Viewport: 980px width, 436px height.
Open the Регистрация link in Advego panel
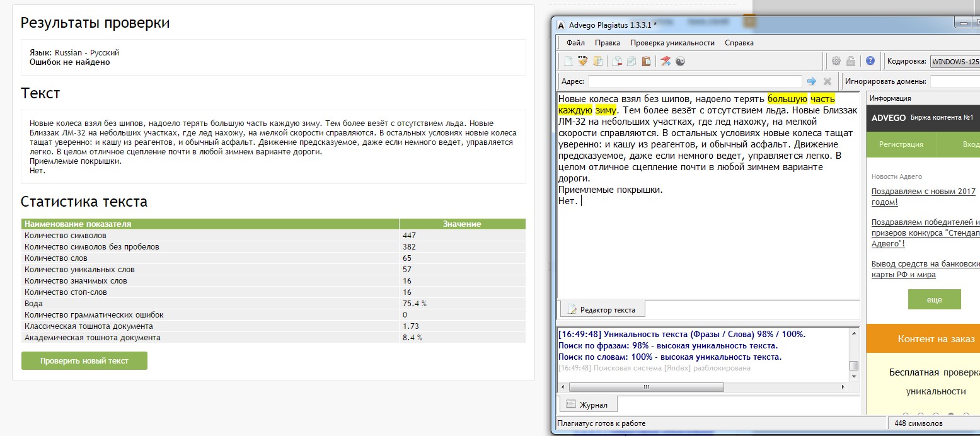901,144
